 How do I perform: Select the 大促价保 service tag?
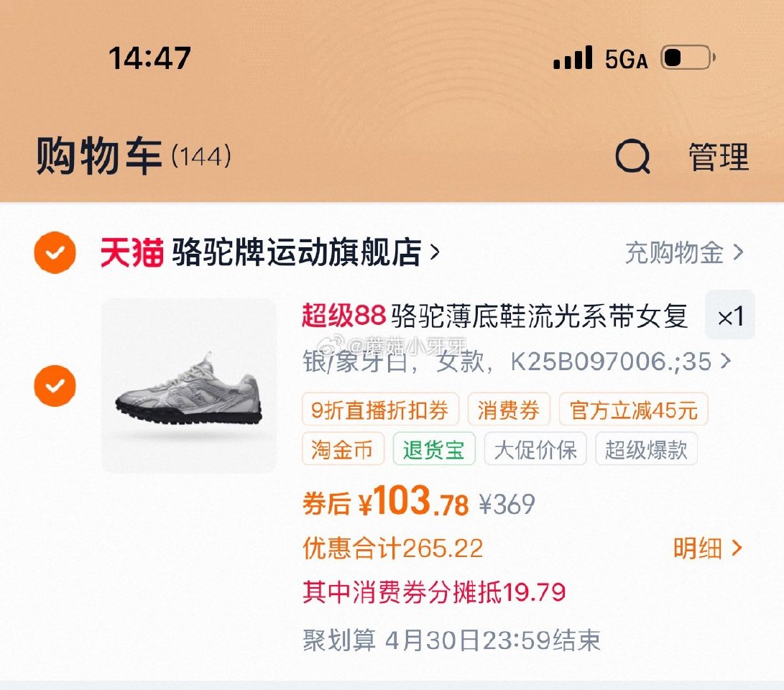(535, 451)
